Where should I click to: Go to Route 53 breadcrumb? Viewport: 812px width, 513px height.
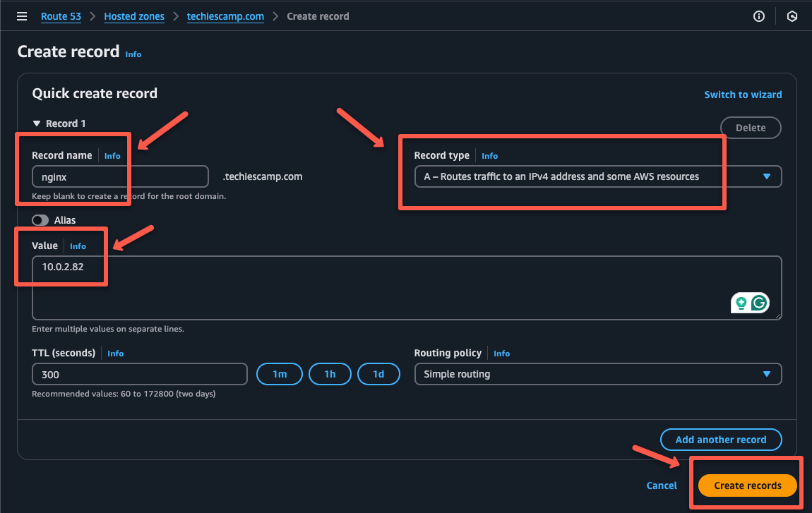point(61,16)
